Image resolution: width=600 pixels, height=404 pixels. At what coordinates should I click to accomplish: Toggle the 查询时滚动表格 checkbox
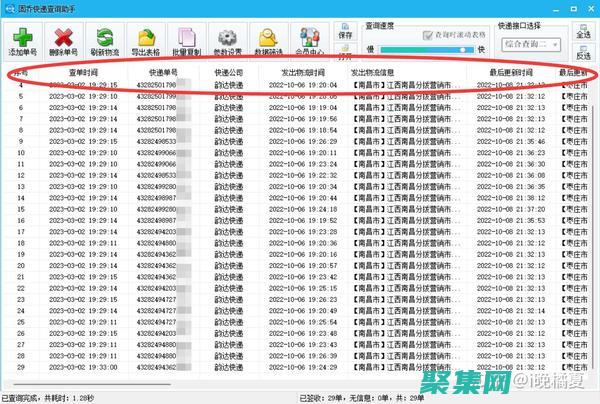427,35
